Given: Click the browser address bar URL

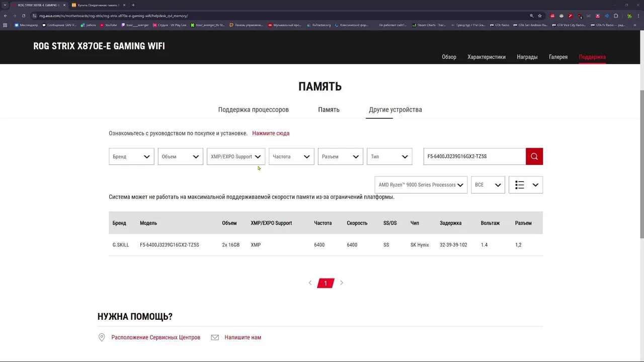Looking at the screenshot, I should click(114, 16).
